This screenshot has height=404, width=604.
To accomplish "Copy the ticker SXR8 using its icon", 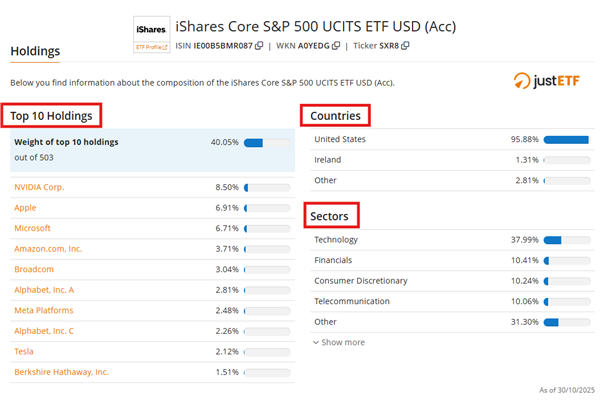I will [x=405, y=45].
